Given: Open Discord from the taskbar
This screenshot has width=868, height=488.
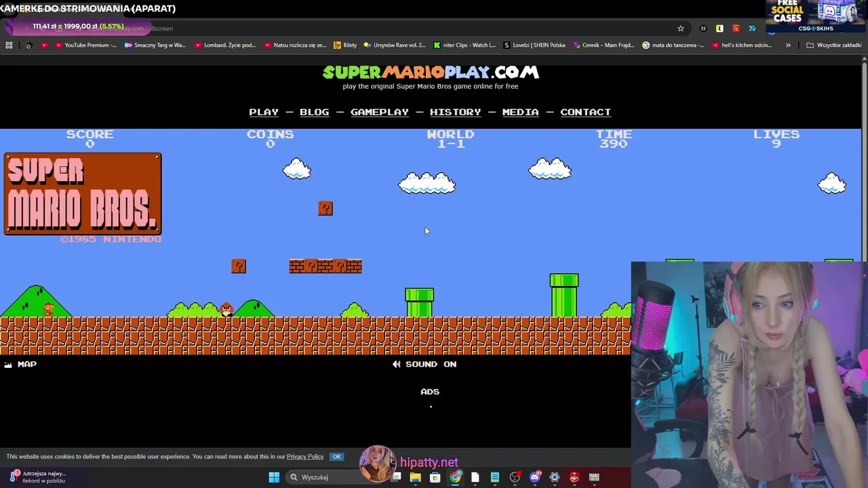Looking at the screenshot, I should coord(534,477).
